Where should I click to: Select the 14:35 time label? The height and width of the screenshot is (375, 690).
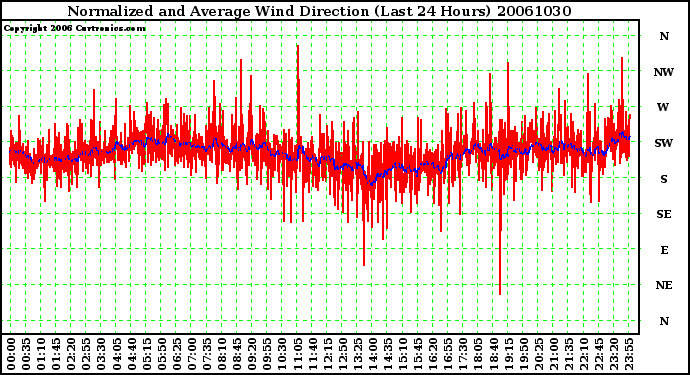point(388,354)
